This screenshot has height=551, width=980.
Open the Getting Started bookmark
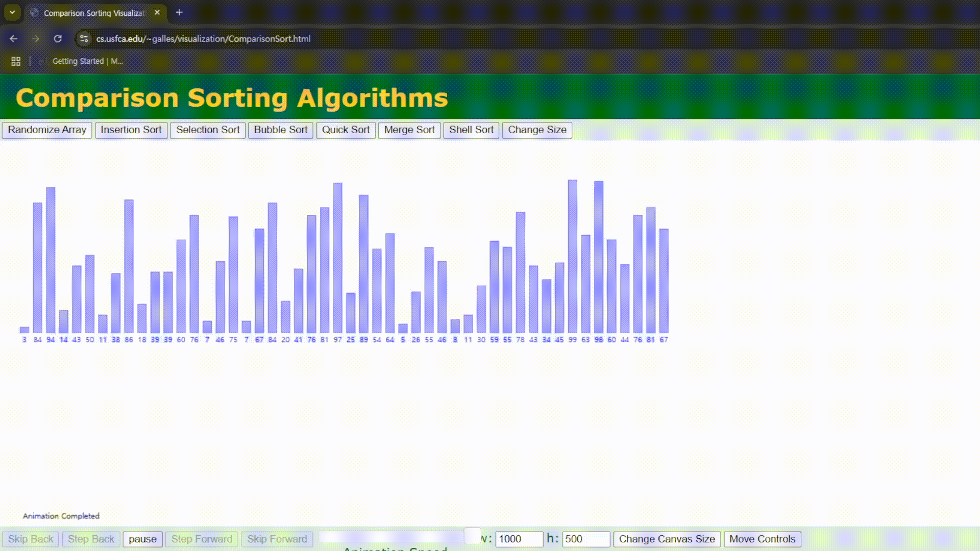click(87, 61)
